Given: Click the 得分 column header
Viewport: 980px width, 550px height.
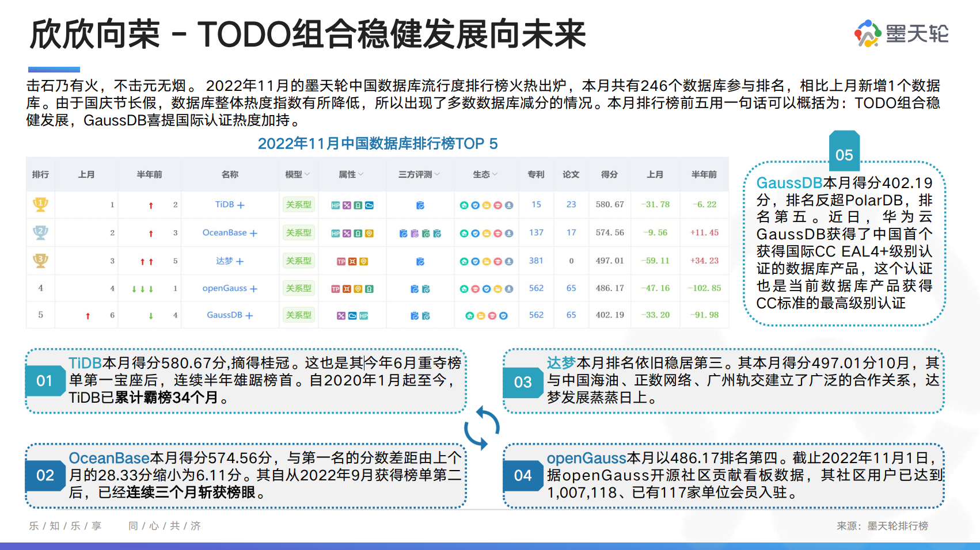Looking at the screenshot, I should tap(609, 174).
